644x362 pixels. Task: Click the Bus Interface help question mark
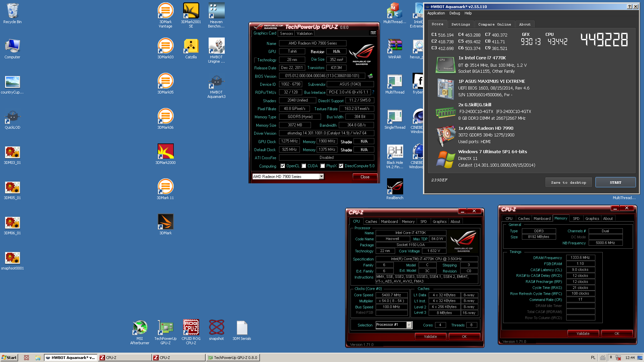(373, 92)
